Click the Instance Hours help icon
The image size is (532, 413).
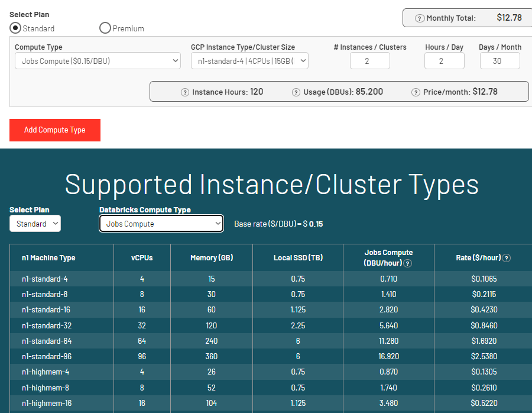pyautogui.click(x=185, y=92)
